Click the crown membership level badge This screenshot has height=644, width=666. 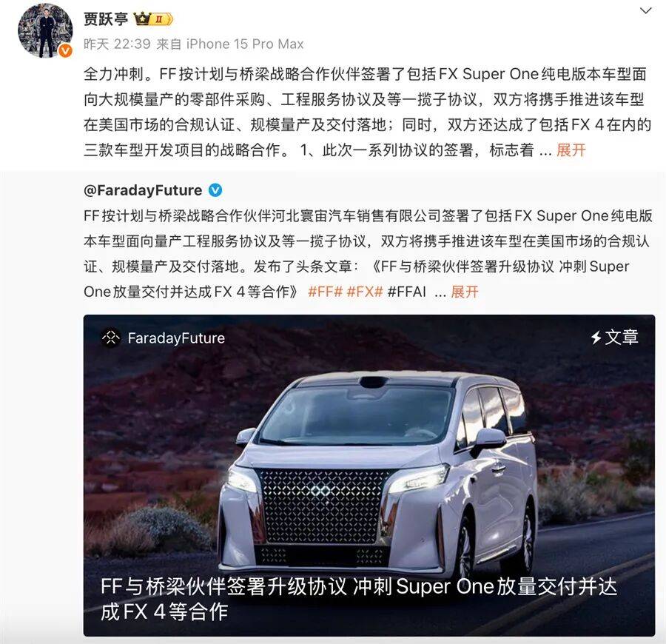tap(153, 19)
